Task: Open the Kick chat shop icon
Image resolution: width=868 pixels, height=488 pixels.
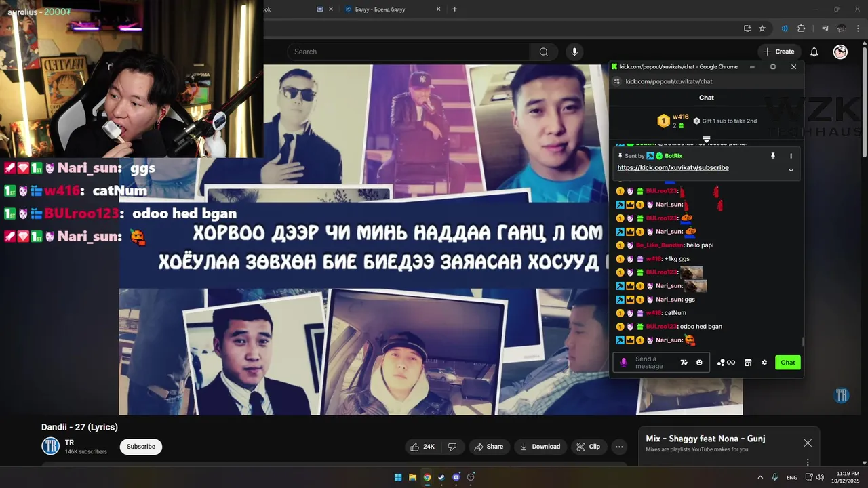Action: [x=748, y=363]
